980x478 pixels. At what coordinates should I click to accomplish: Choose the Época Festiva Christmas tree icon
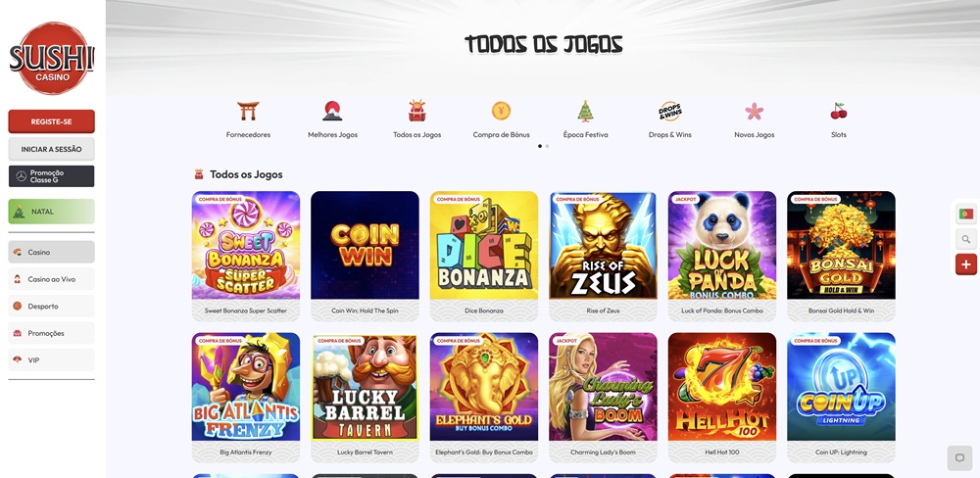[586, 112]
